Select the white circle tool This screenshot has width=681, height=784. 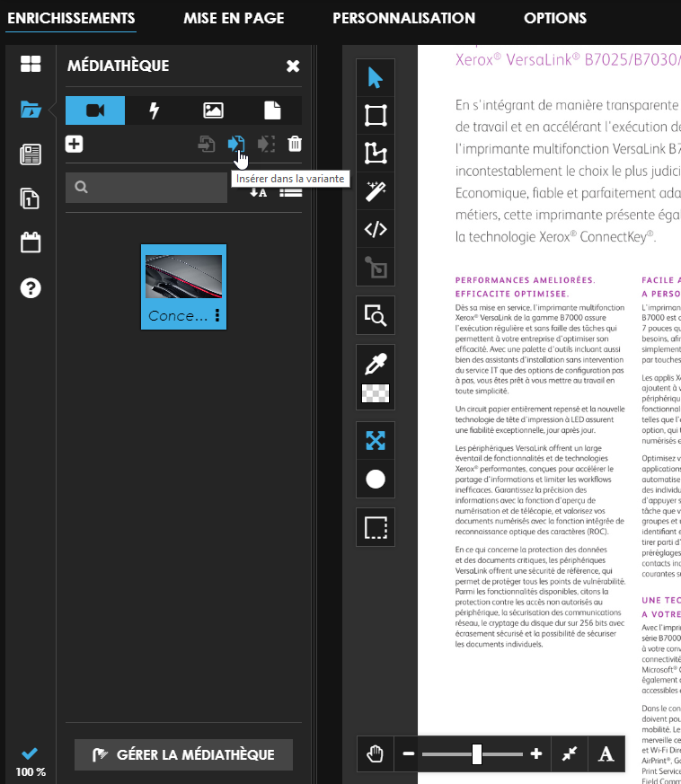click(376, 479)
